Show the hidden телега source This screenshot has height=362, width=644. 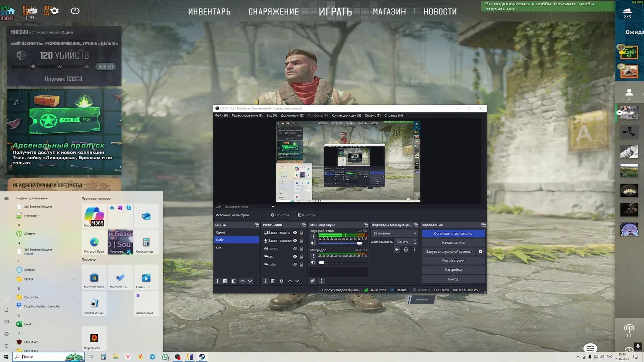click(x=295, y=249)
